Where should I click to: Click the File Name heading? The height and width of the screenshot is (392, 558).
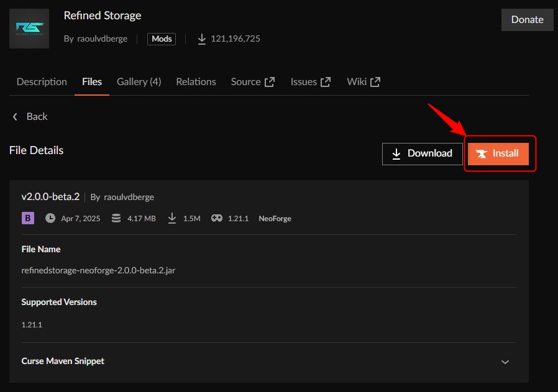[x=41, y=249]
